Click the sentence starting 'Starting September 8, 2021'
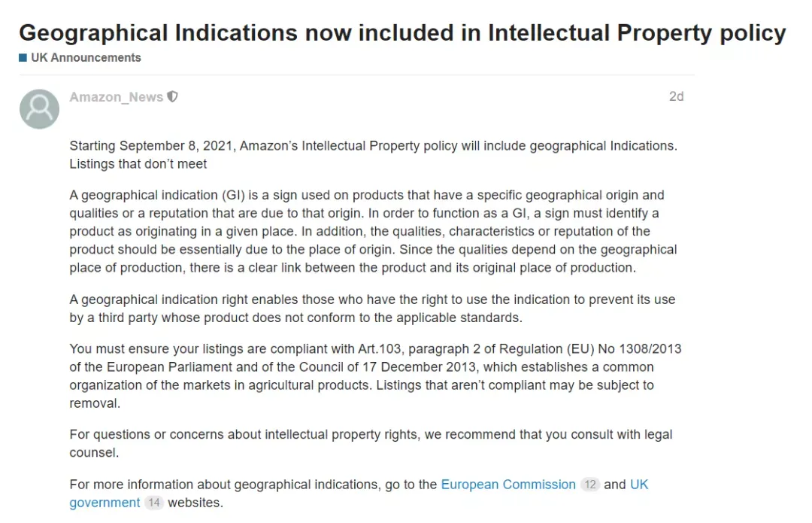The image size is (812, 523). pos(374,146)
